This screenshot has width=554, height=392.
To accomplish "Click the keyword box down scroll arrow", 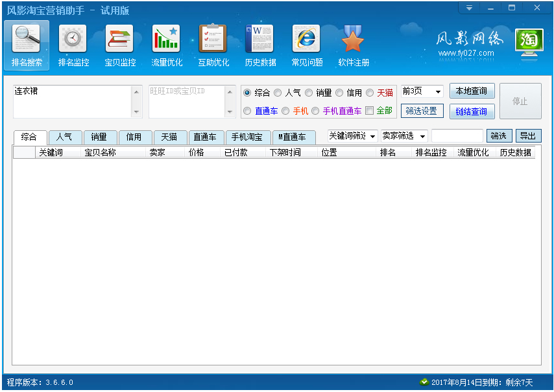I will (x=136, y=112).
